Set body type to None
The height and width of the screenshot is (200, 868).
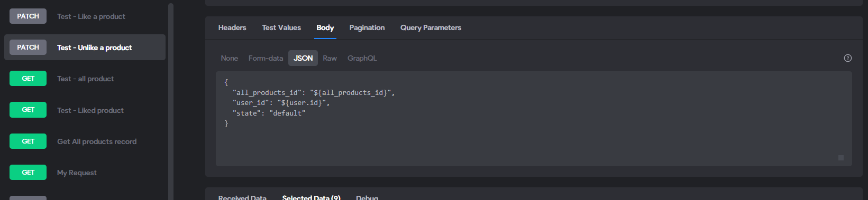click(x=230, y=58)
